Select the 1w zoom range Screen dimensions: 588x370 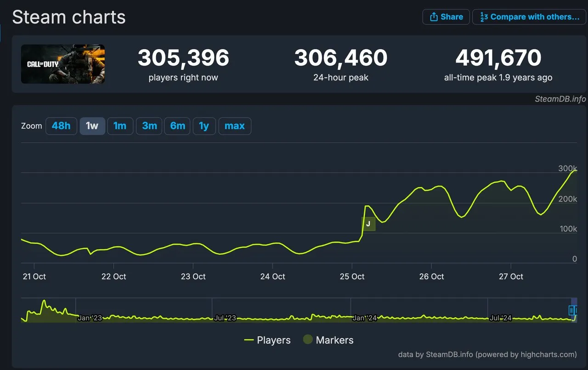point(92,126)
